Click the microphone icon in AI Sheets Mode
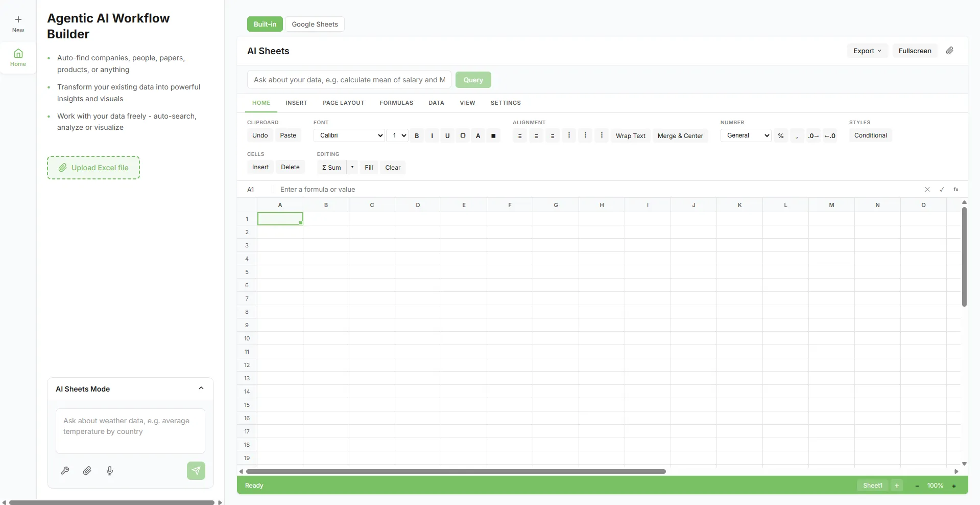This screenshot has width=980, height=505. coord(110,471)
